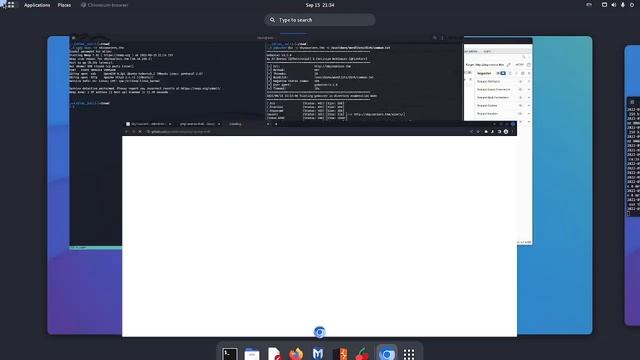The image size is (640, 360).
Task: Click the window list icon in top bar
Action: 604,5
